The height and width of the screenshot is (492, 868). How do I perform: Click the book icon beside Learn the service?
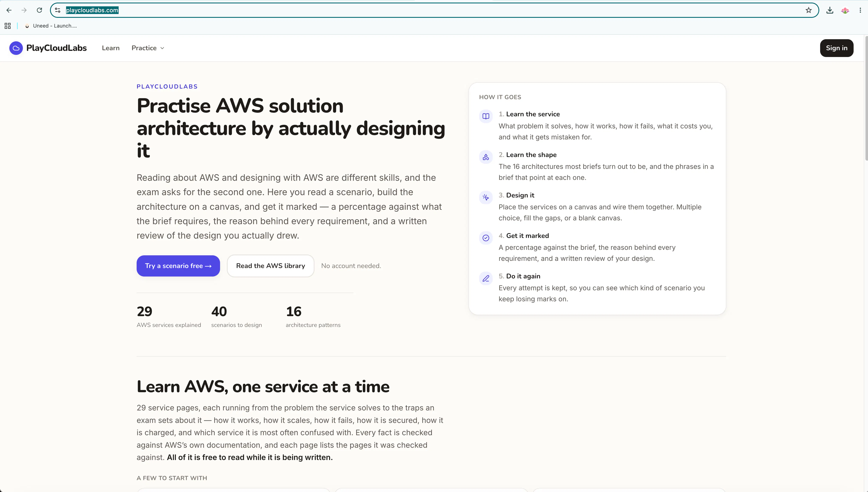tap(486, 116)
